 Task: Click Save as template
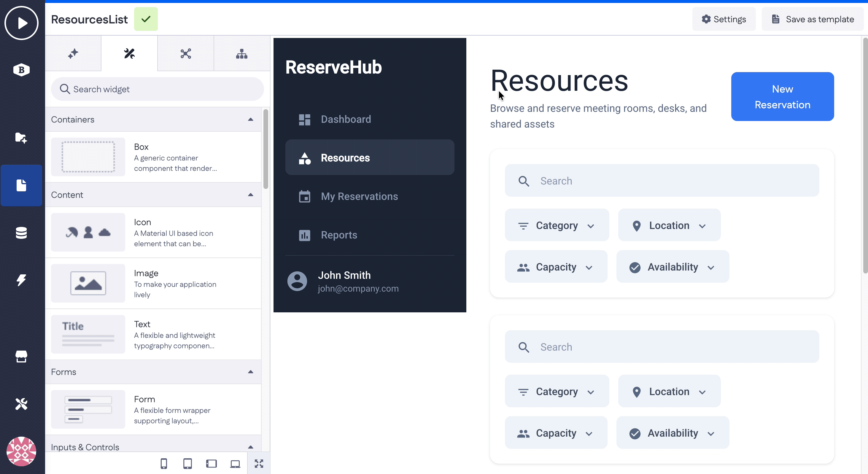812,19
